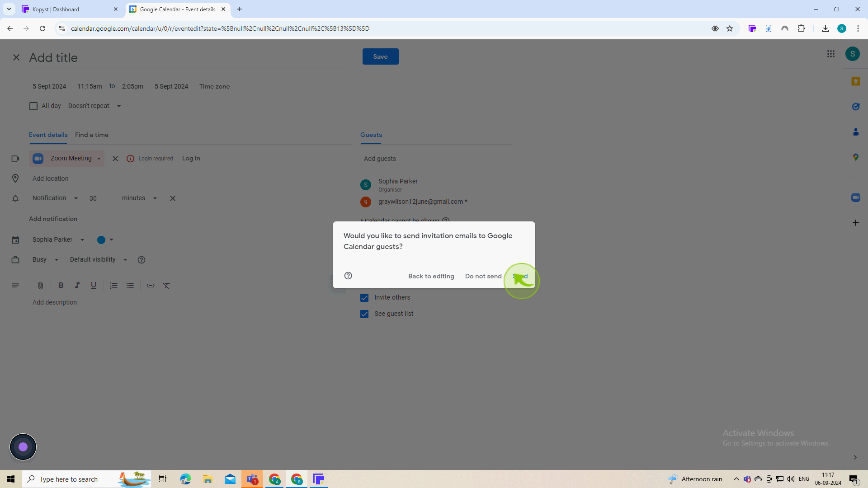Click the Kopyst recorder purple button
868x488 pixels.
(x=23, y=447)
